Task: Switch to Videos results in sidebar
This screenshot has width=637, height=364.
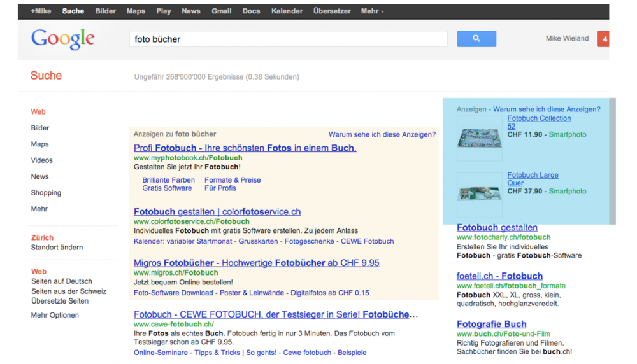Action: point(42,160)
